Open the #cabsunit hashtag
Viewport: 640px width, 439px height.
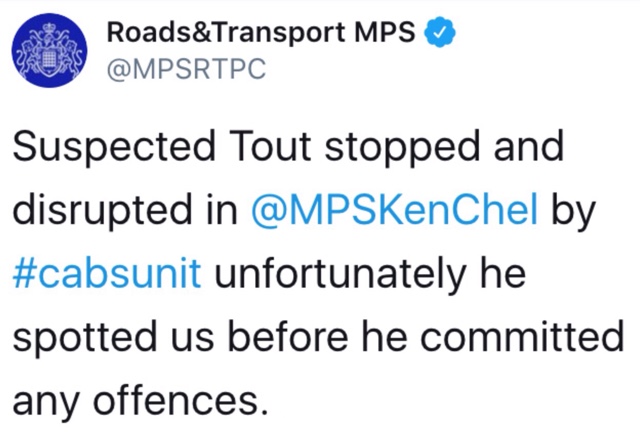(107, 273)
